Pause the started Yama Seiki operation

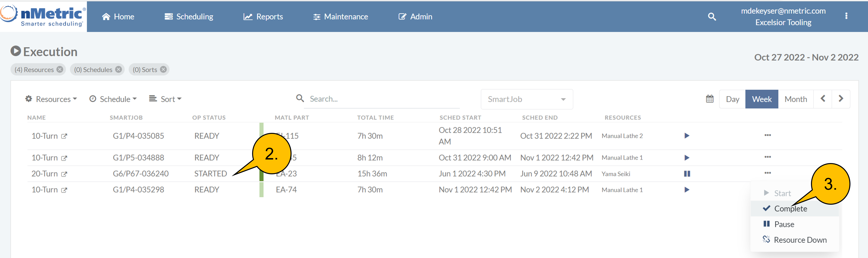(x=687, y=174)
